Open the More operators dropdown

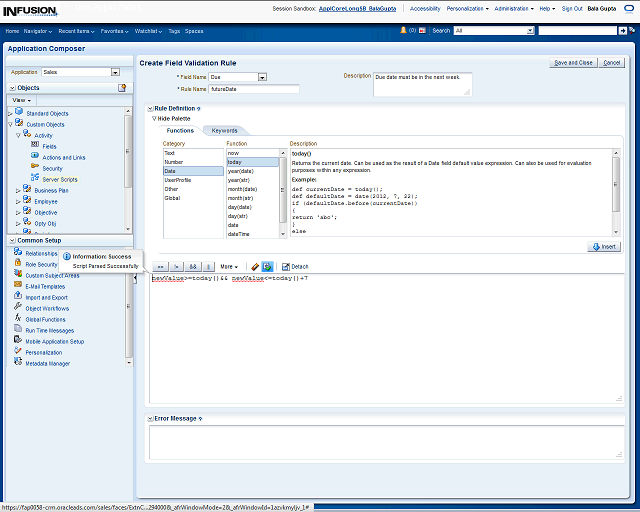[230, 267]
